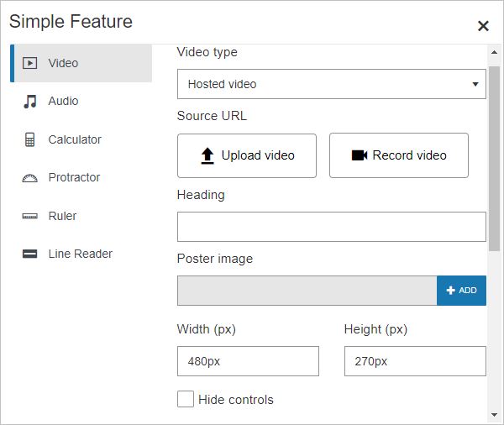The width and height of the screenshot is (504, 425).
Task: Click the Ruler icon in sidebar
Action: click(30, 217)
